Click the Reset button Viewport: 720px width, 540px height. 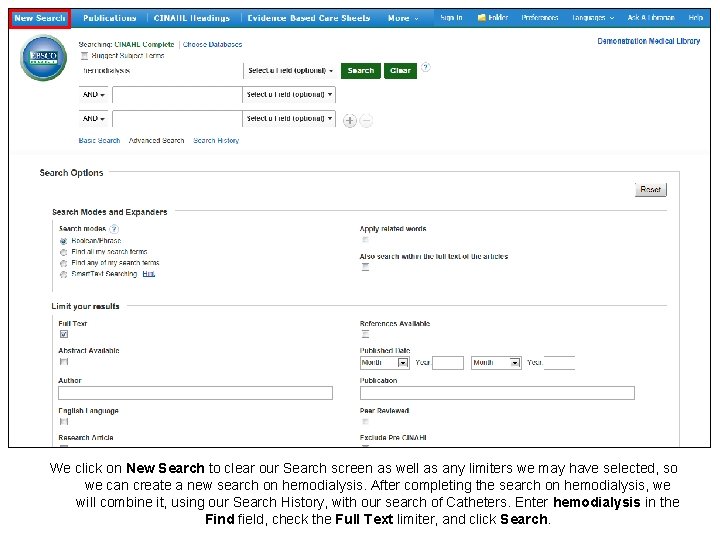(651, 189)
